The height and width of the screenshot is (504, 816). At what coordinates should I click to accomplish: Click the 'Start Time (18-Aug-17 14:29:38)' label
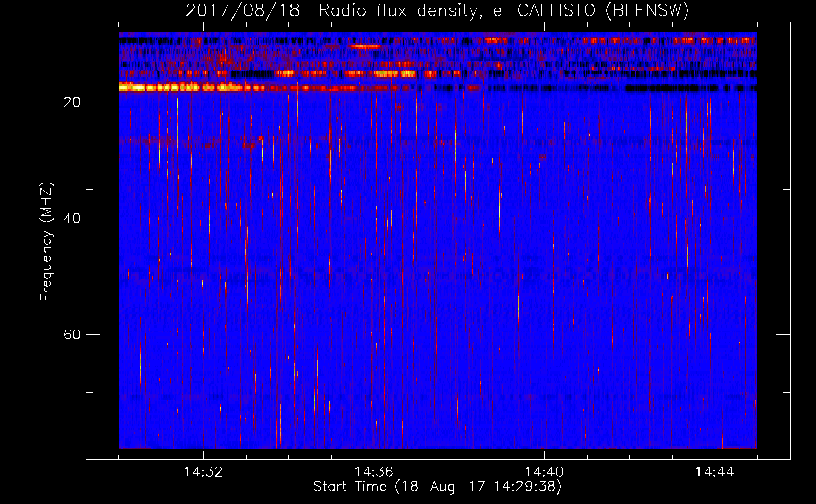point(437,487)
